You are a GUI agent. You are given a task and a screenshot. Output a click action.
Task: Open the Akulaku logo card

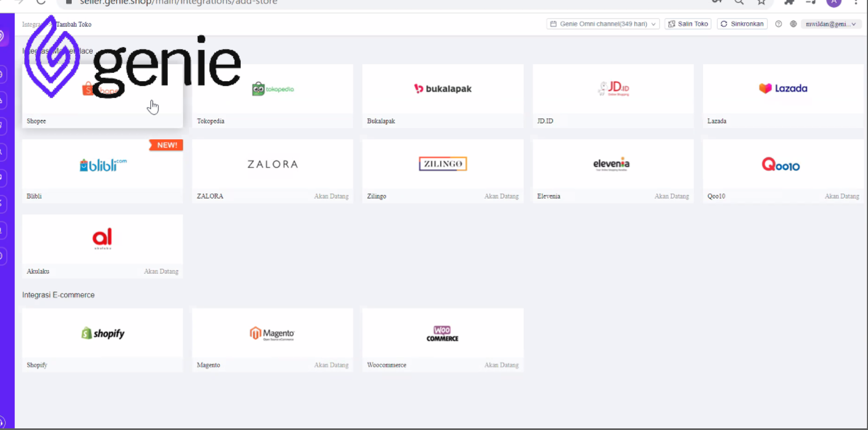102,247
